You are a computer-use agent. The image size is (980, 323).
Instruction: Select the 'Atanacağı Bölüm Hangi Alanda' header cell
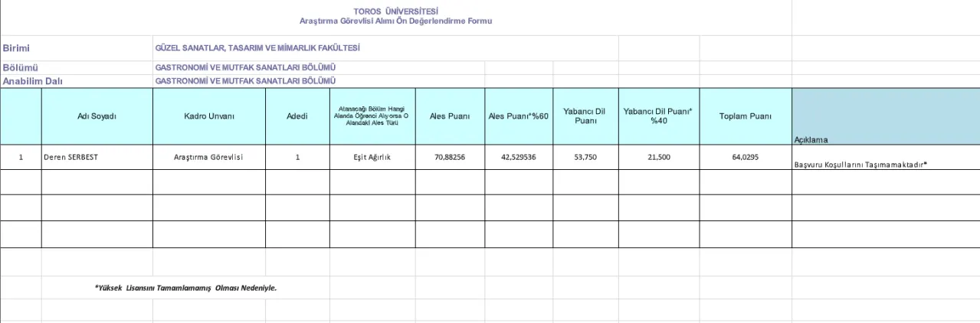point(372,116)
